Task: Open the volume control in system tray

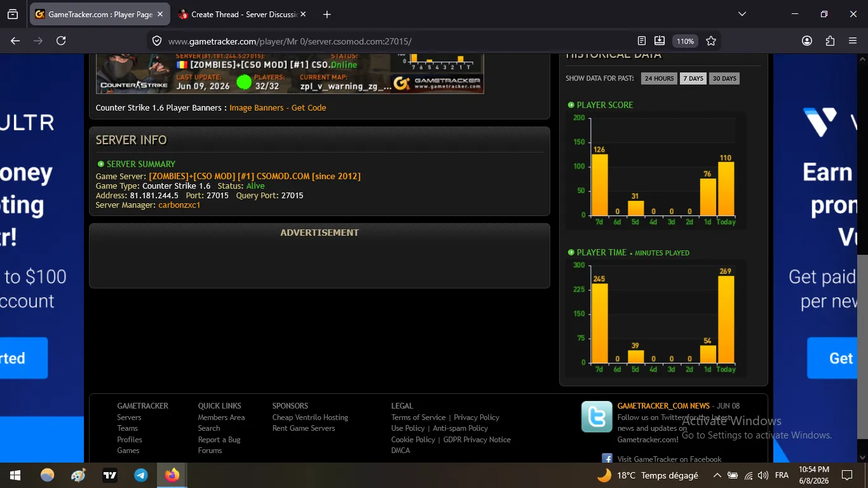Action: [763, 475]
